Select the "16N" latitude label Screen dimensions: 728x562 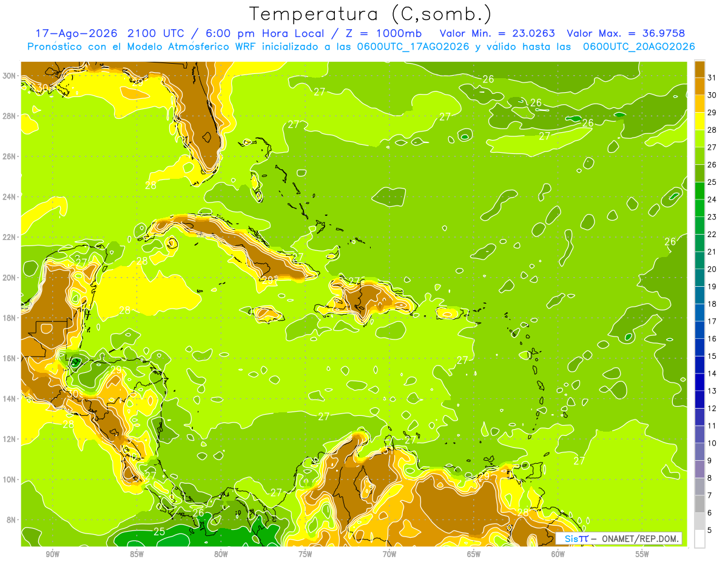point(10,358)
